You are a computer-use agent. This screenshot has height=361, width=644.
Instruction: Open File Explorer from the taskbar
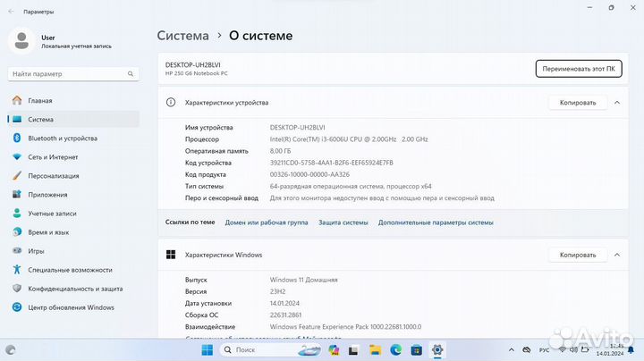click(x=375, y=350)
